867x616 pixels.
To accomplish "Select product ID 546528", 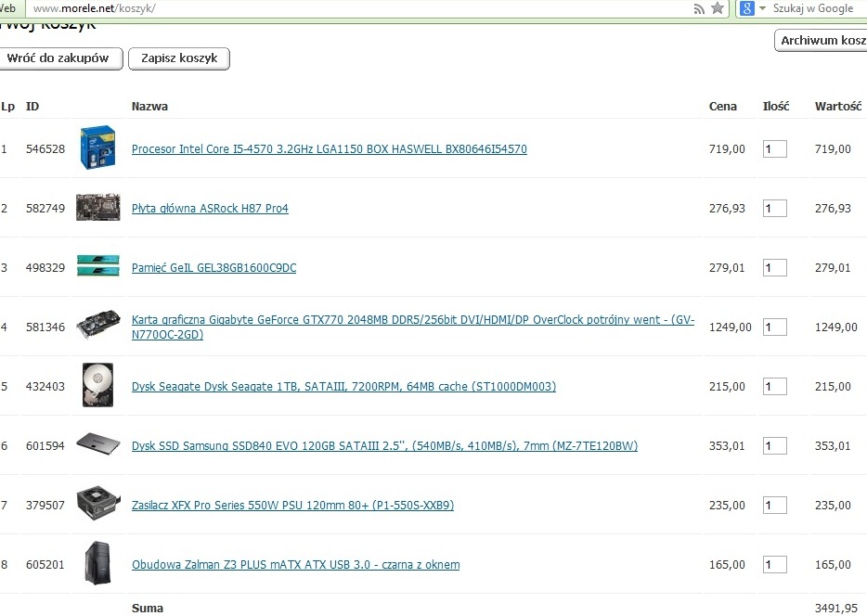I will click(x=45, y=148).
